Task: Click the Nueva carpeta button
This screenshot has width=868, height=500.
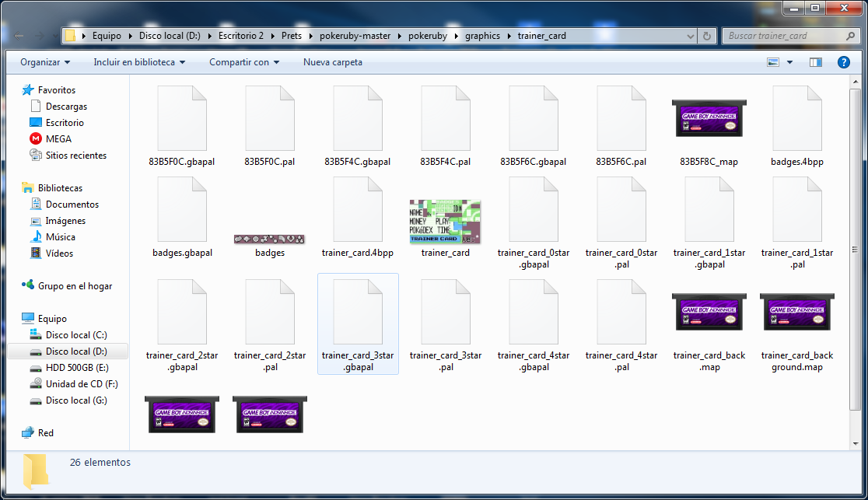Action: coord(333,62)
